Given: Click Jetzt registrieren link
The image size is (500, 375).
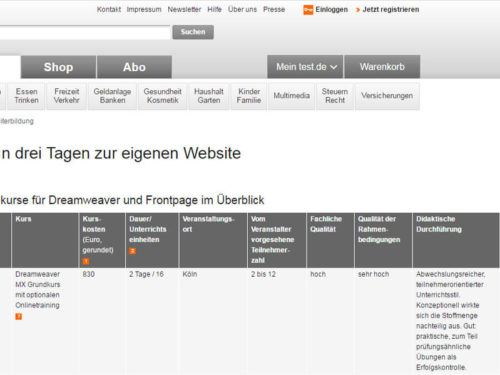Looking at the screenshot, I should [391, 10].
